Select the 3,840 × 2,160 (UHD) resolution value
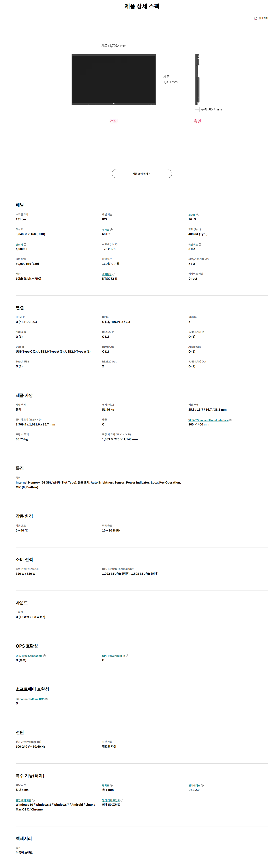 pyautogui.click(x=30, y=234)
